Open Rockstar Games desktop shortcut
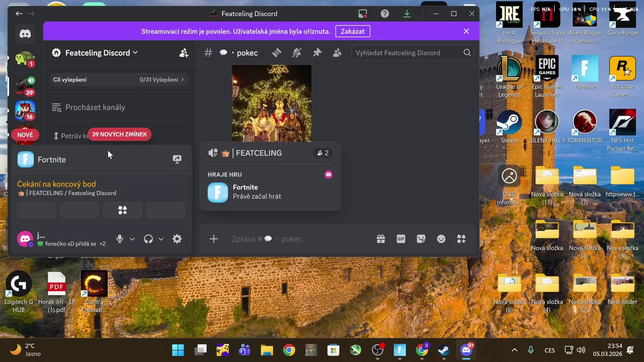Image resolution: width=644 pixels, height=362 pixels. pos(622,76)
